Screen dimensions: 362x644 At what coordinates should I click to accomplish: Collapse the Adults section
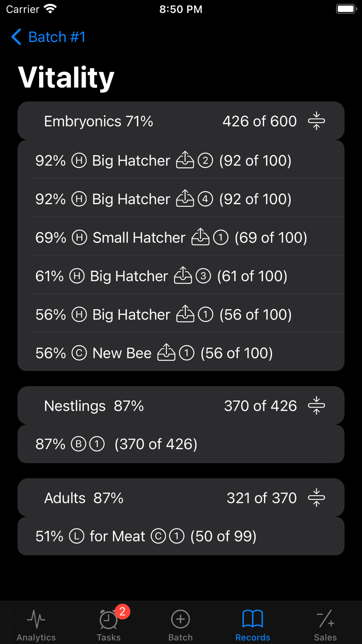pyautogui.click(x=316, y=498)
